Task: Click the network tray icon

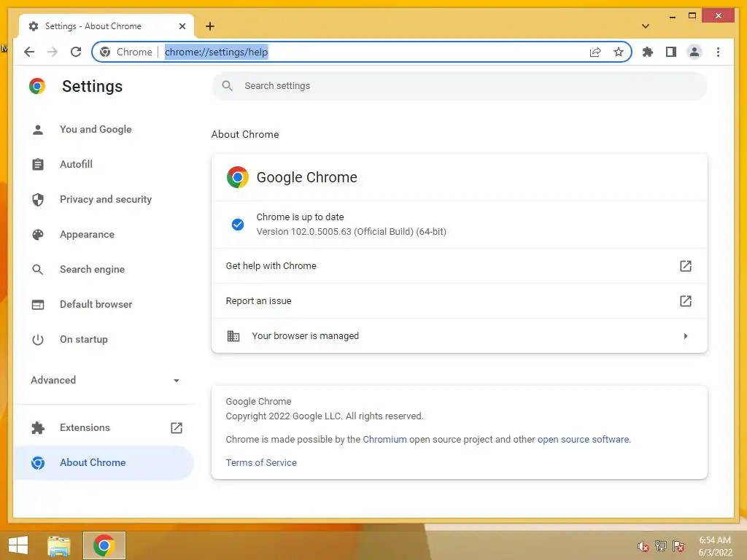Action: 660,546
